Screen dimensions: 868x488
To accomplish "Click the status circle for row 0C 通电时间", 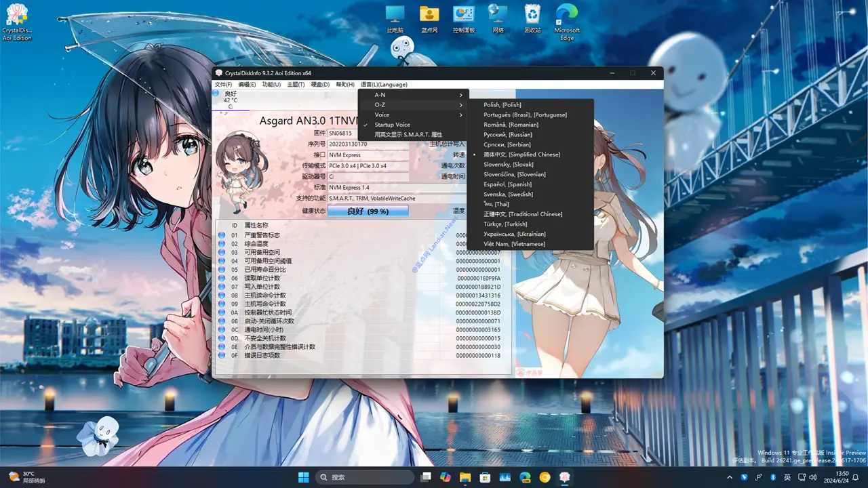I will (x=221, y=329).
